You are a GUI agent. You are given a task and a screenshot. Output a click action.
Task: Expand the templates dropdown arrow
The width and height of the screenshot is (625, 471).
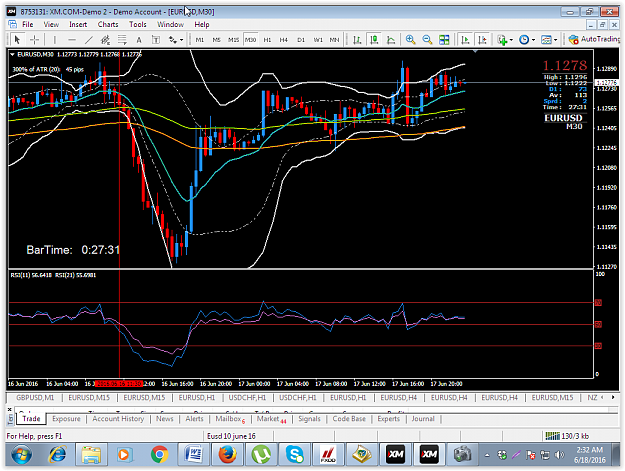pyautogui.click(x=555, y=40)
